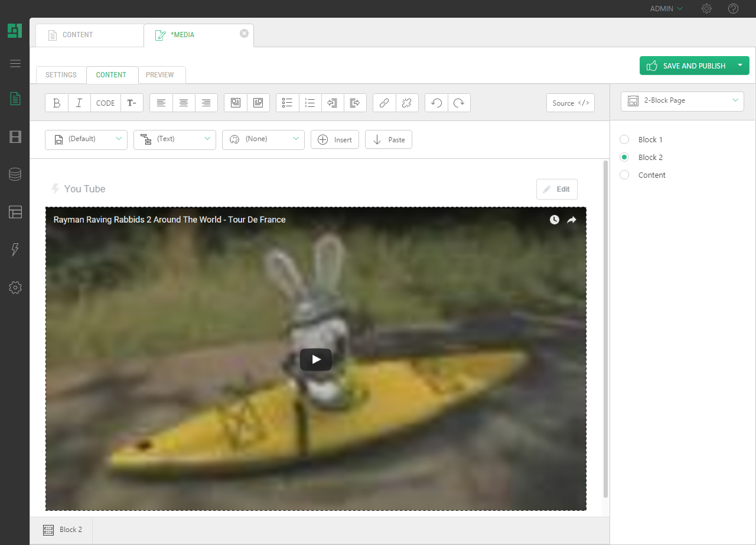Open Source code view

pyautogui.click(x=571, y=103)
